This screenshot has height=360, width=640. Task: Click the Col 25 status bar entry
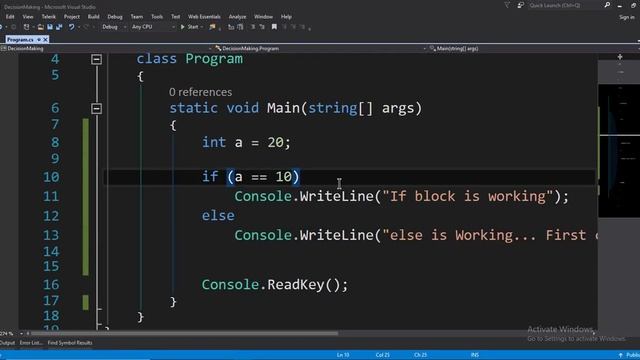click(382, 355)
